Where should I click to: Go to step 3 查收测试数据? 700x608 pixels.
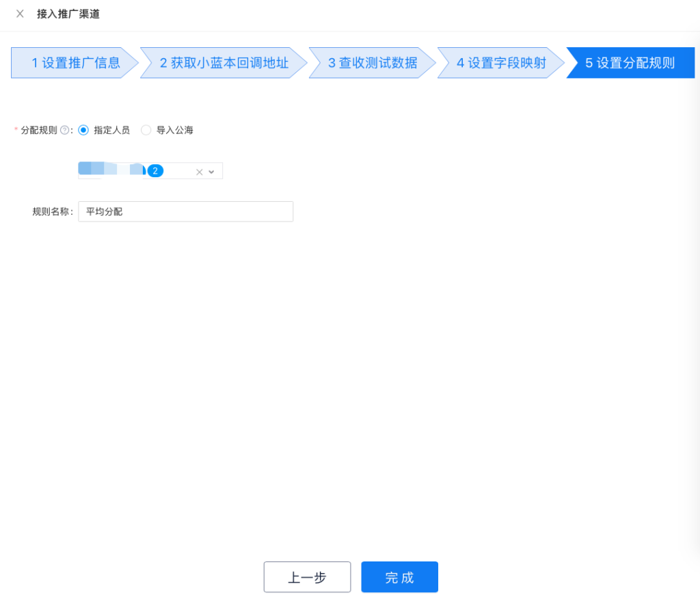(x=372, y=63)
